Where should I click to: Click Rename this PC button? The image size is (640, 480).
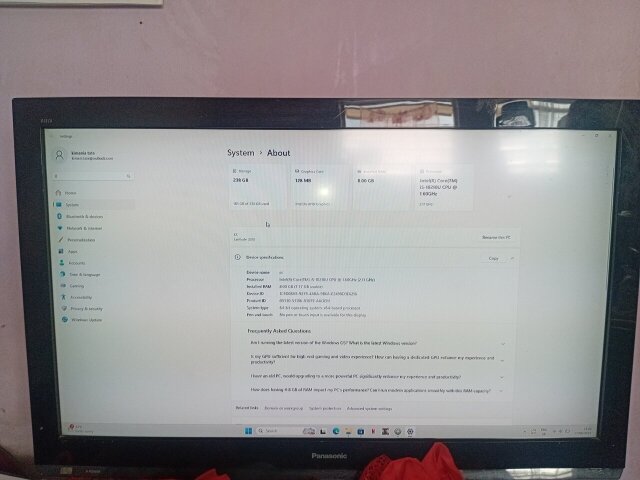point(496,237)
